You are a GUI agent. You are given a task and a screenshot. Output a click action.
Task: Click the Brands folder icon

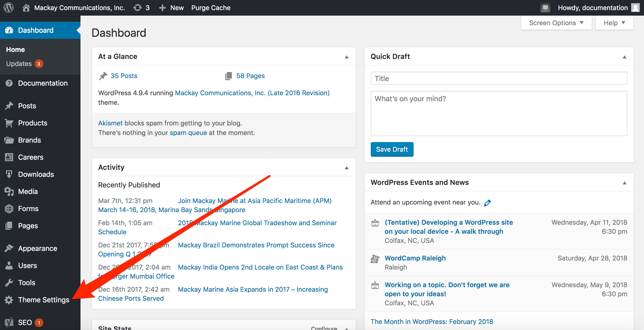[9, 140]
